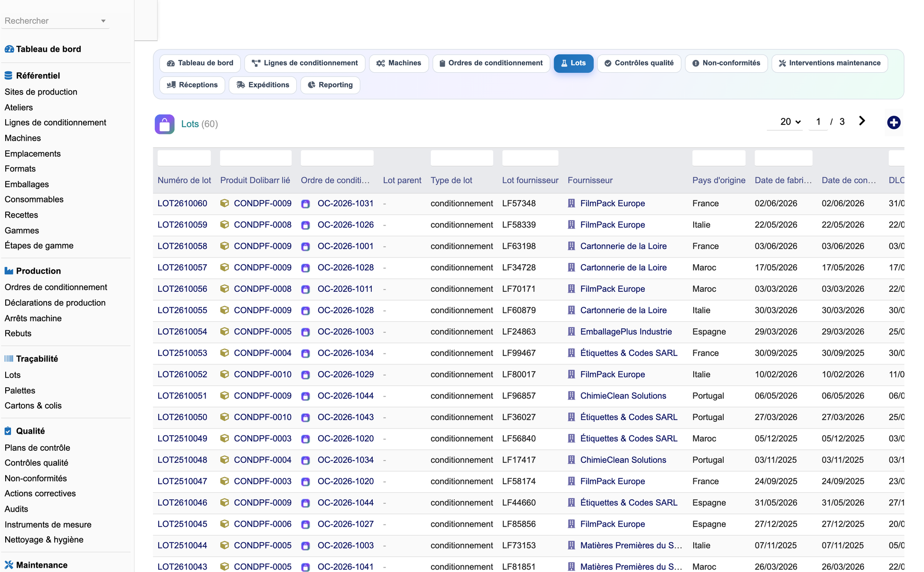Click the Traçabilité barcode icon
Viewport: 924px width, 572px height.
click(x=9, y=359)
